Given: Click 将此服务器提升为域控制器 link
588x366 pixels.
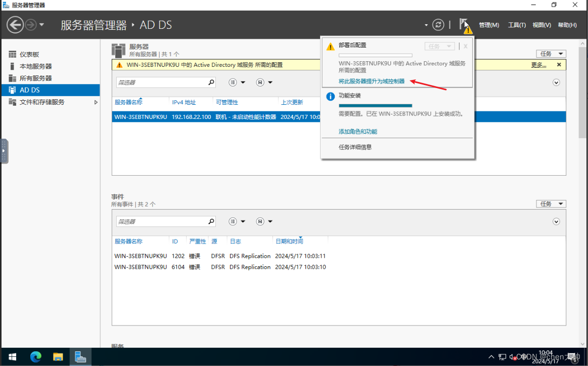Looking at the screenshot, I should coord(372,81).
